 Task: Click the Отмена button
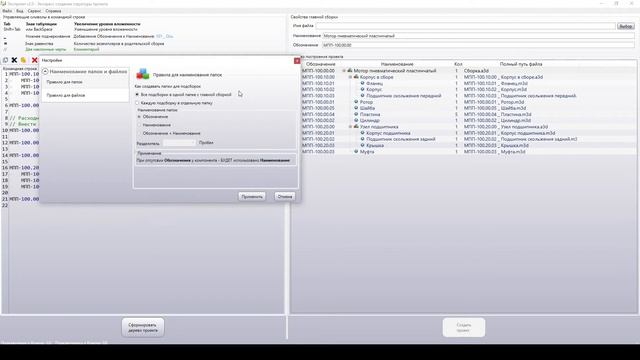[284, 196]
